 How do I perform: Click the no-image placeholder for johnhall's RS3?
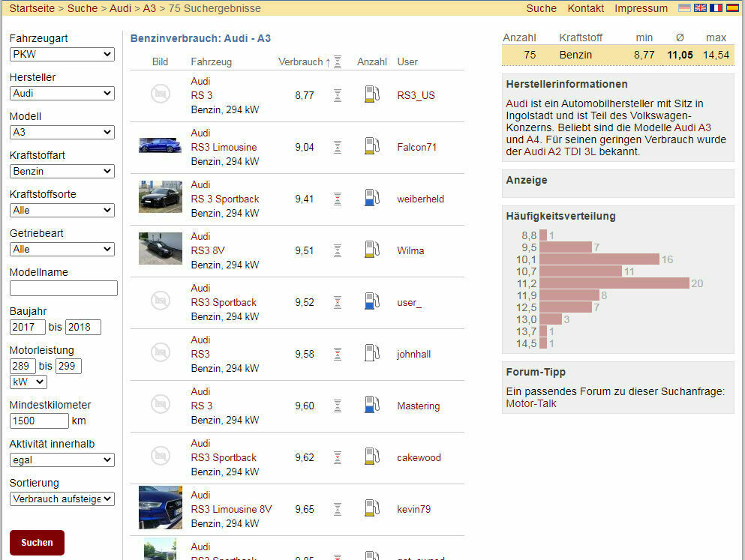point(160,354)
